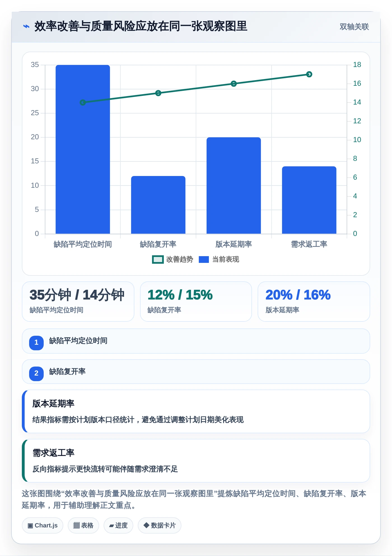Click the number 1 badge
The width and height of the screenshot is (392, 556).
[x=36, y=342]
